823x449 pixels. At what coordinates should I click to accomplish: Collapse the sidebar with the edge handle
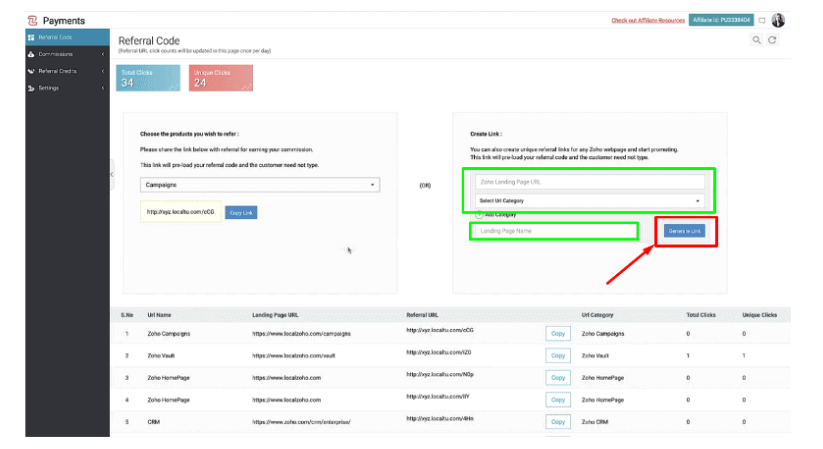112,174
